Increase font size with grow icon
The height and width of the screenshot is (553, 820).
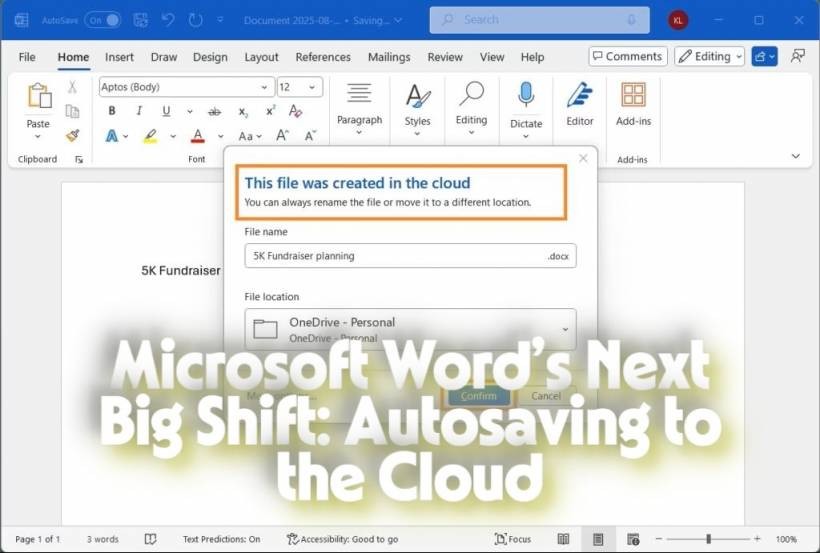pos(282,136)
